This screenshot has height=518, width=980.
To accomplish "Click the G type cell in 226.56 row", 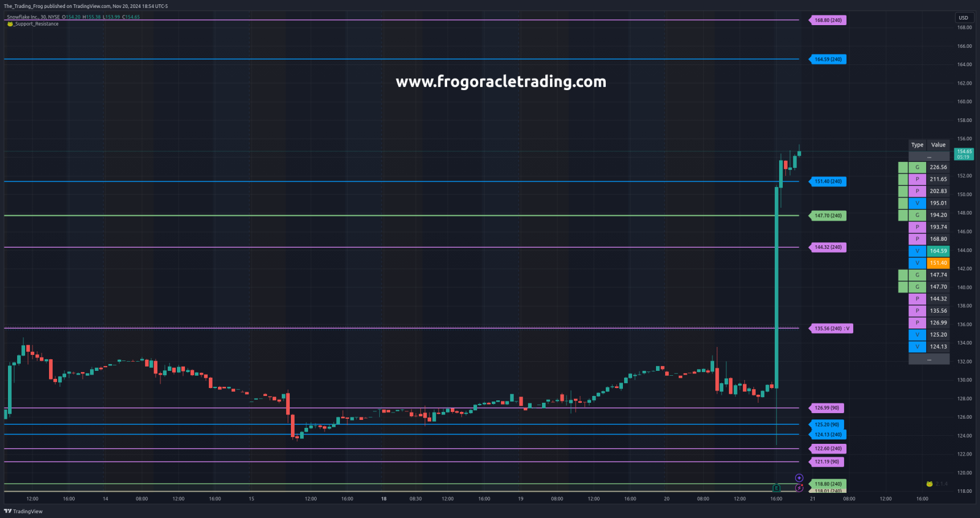I will (x=917, y=167).
